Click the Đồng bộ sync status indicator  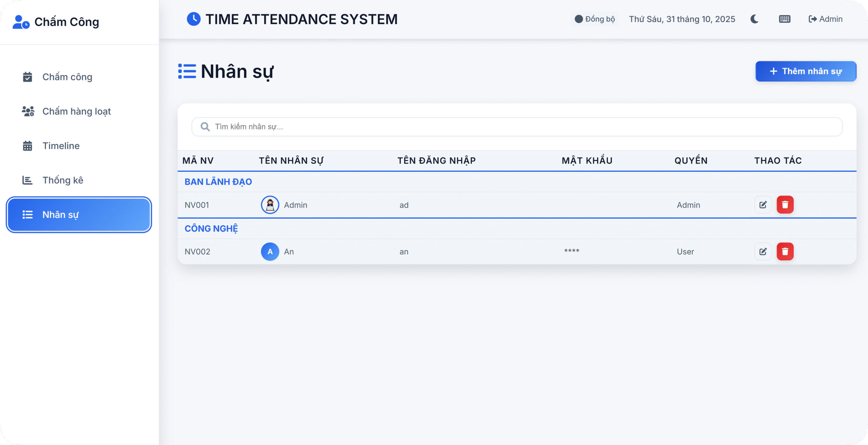595,19
